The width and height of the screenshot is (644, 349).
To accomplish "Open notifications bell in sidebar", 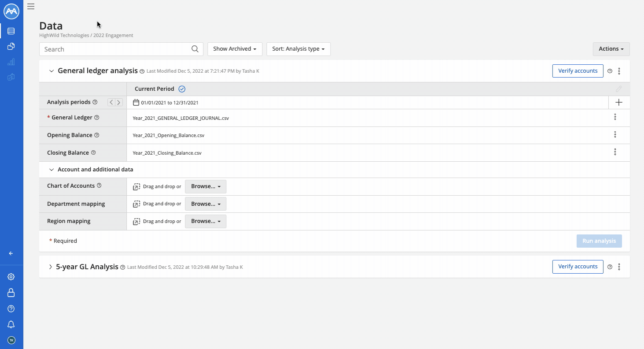I will coord(11,324).
